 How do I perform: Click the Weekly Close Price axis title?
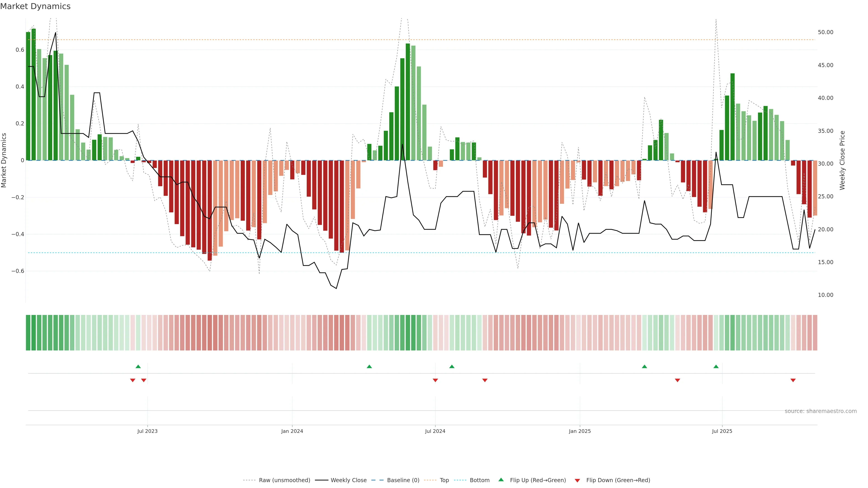[842, 160]
